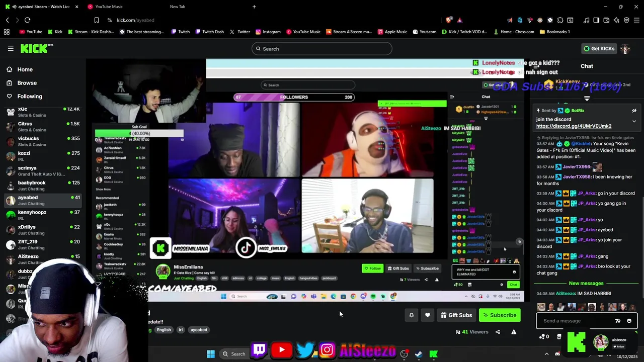
Task: Click the browser address bar
Action: click(272, 20)
